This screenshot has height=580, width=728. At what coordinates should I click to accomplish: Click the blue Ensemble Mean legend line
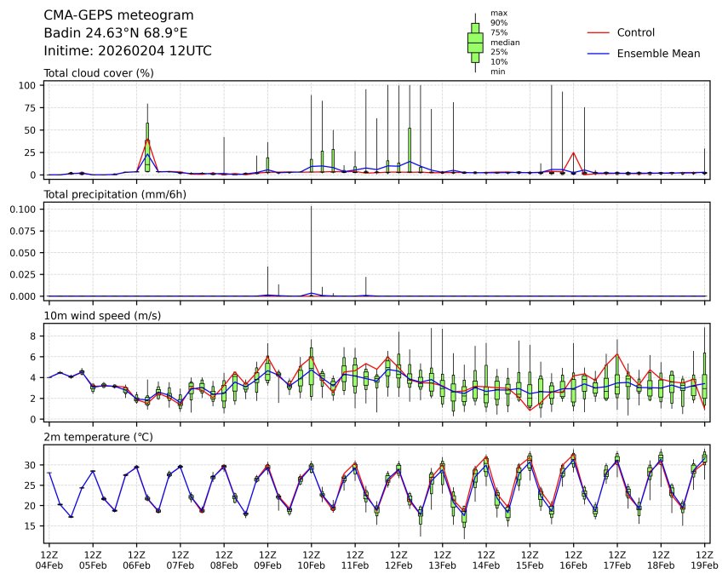tap(599, 54)
